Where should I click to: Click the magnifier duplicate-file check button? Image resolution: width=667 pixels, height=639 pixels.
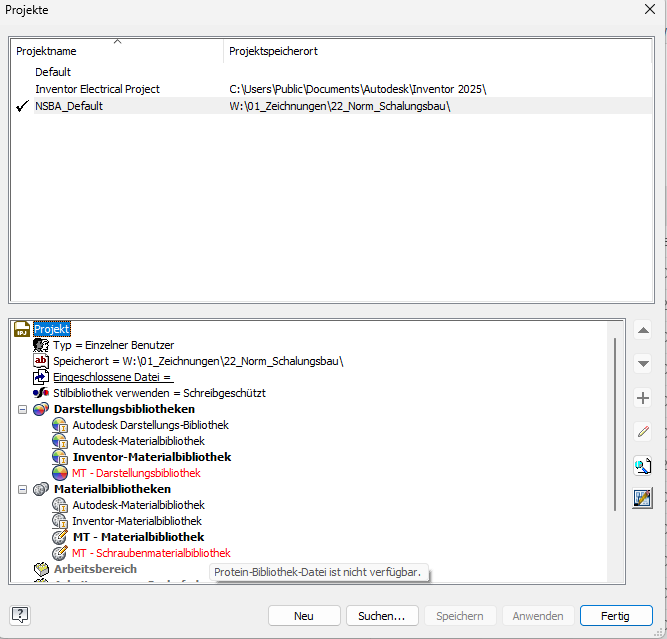643,466
